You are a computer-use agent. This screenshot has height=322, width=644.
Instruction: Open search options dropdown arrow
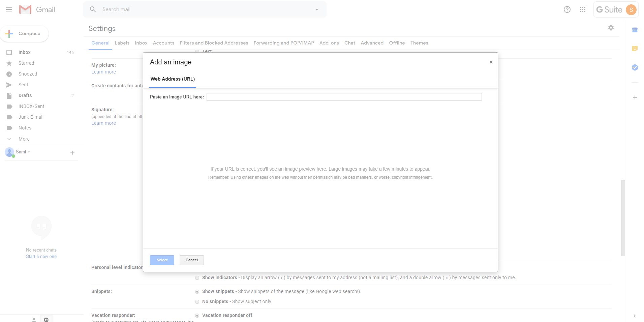(316, 9)
